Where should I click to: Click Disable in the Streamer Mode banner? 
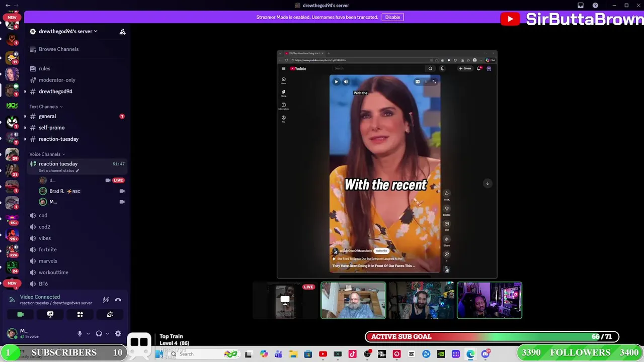click(392, 17)
